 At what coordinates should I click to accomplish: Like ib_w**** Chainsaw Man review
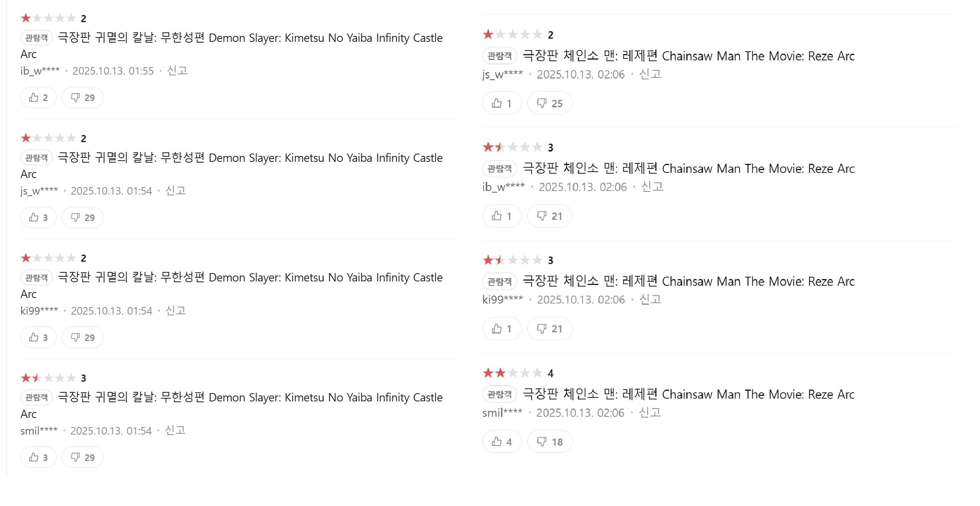point(501,216)
